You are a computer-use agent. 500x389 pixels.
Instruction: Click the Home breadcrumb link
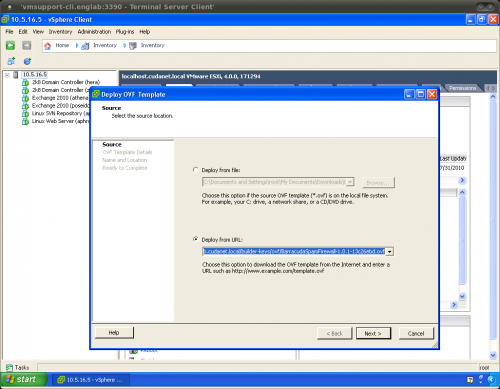[62, 45]
